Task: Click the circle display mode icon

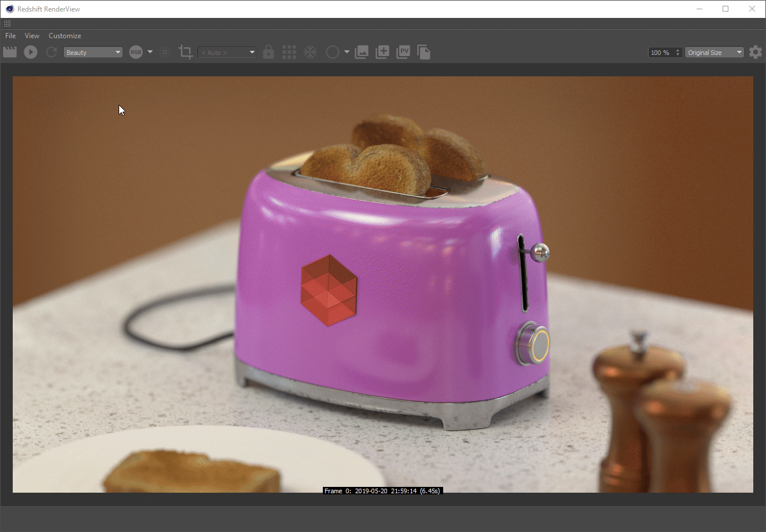Action: (x=332, y=52)
